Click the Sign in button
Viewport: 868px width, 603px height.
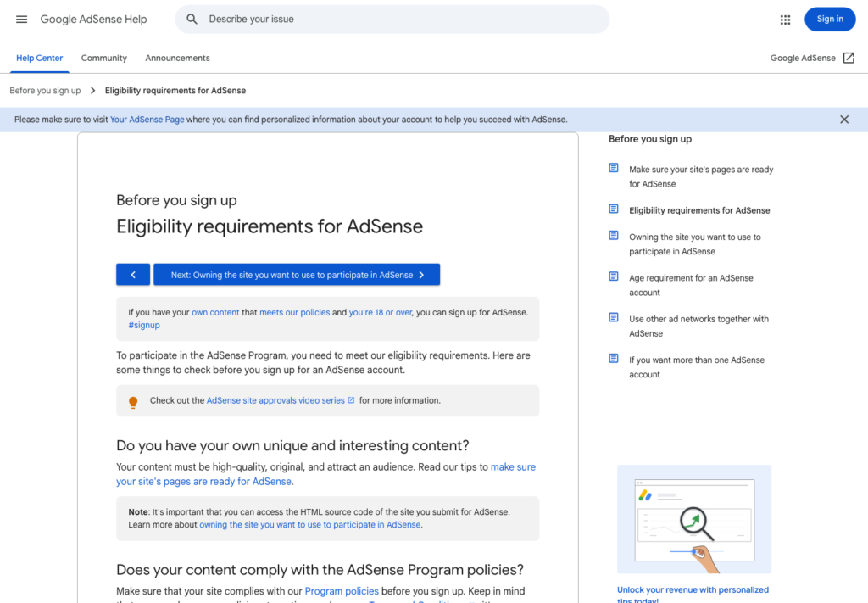click(x=830, y=20)
